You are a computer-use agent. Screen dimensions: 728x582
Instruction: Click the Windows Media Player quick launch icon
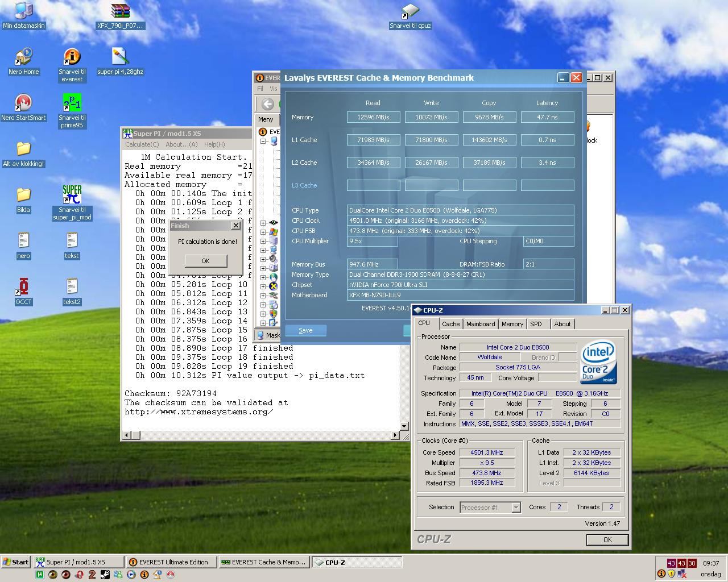pos(131,575)
